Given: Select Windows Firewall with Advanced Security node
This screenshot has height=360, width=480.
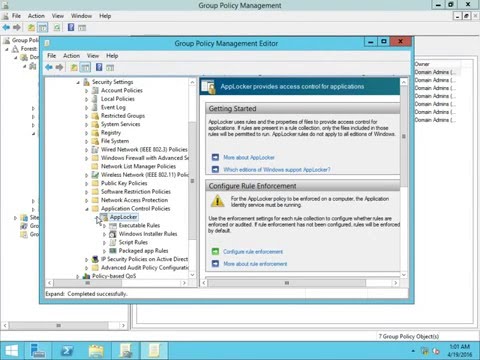Looking at the screenshot, I should [145, 158].
